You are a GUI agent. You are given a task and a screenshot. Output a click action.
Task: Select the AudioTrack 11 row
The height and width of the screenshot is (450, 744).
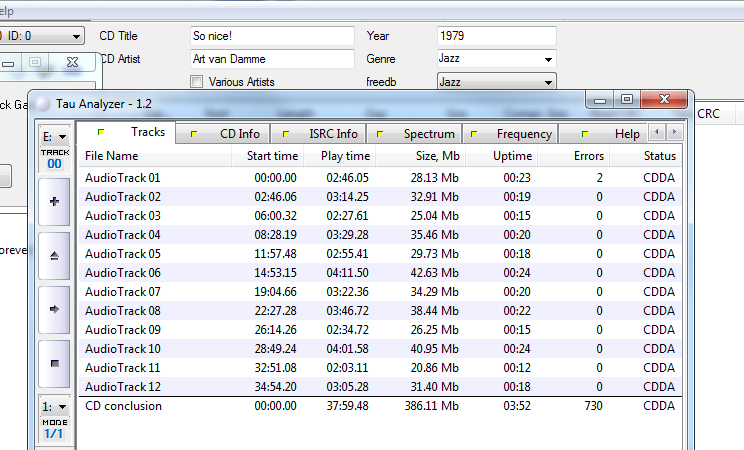tap(380, 367)
